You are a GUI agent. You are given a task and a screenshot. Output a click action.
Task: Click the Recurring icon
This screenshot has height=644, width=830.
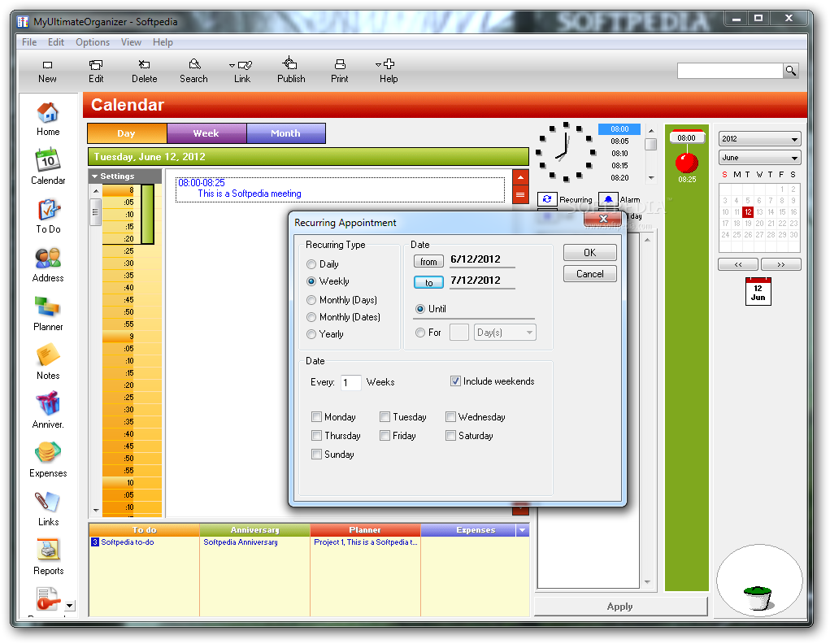pyautogui.click(x=547, y=199)
